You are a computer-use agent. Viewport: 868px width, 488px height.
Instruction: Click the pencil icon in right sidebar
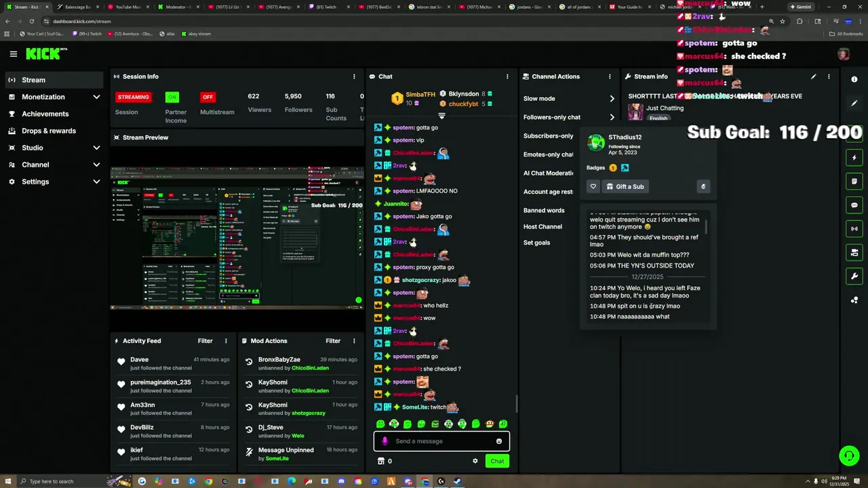(x=854, y=103)
